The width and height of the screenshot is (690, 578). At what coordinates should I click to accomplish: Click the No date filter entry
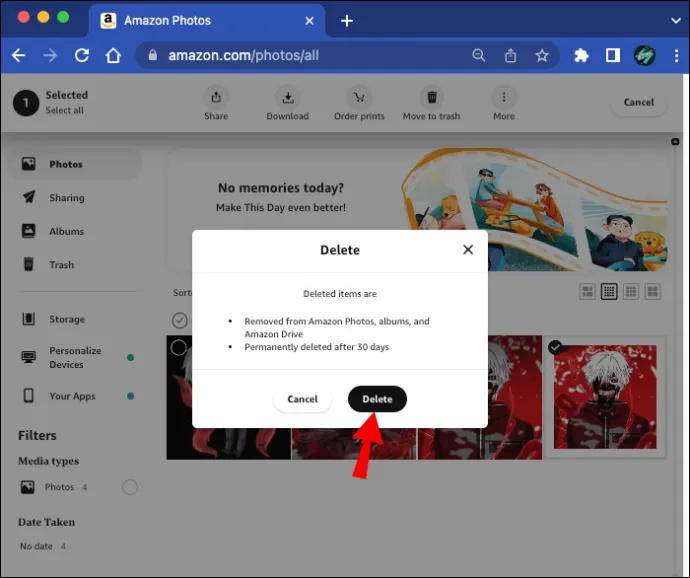click(x=42, y=546)
